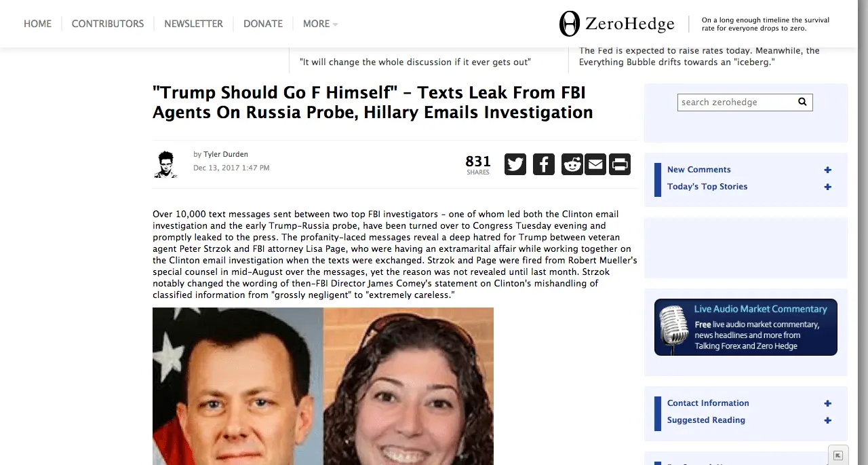868x465 pixels.
Task: Go to the NEWSLETTER page
Action: click(193, 24)
